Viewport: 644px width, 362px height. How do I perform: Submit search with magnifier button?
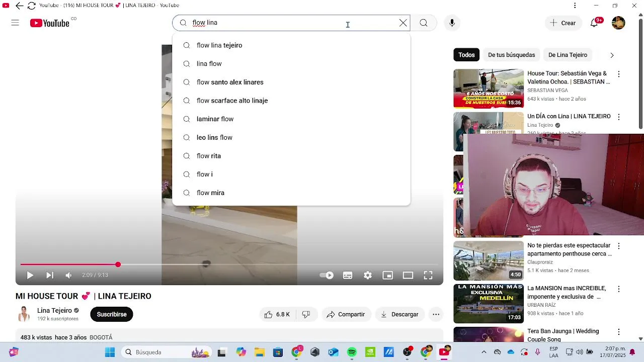point(424,23)
